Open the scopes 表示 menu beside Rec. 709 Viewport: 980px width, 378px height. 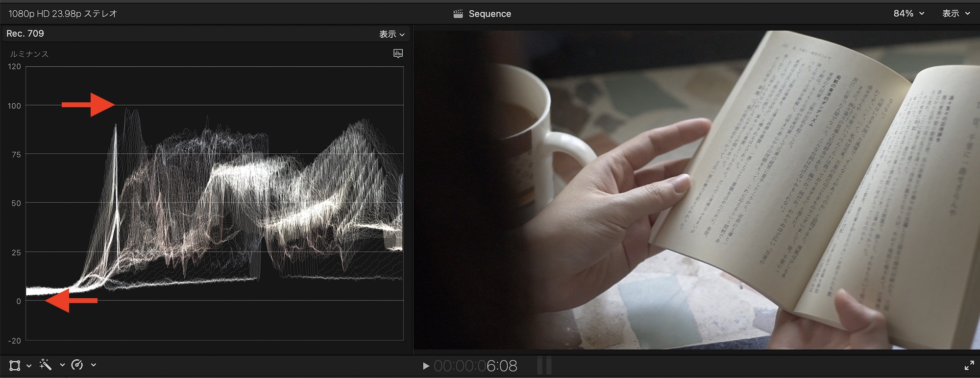pos(392,34)
